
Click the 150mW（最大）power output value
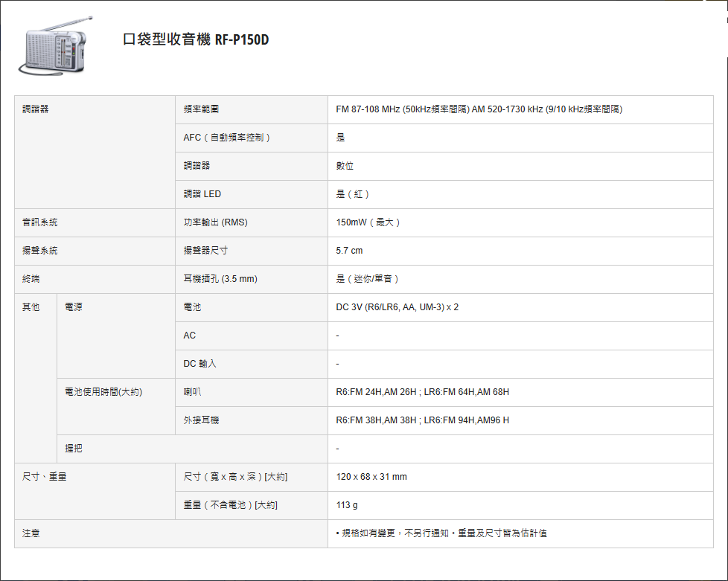[369, 222]
